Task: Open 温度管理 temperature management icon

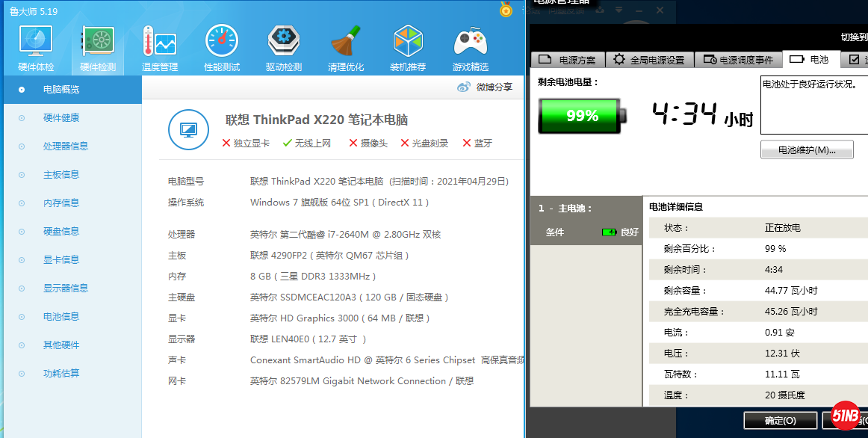Action: (x=159, y=42)
